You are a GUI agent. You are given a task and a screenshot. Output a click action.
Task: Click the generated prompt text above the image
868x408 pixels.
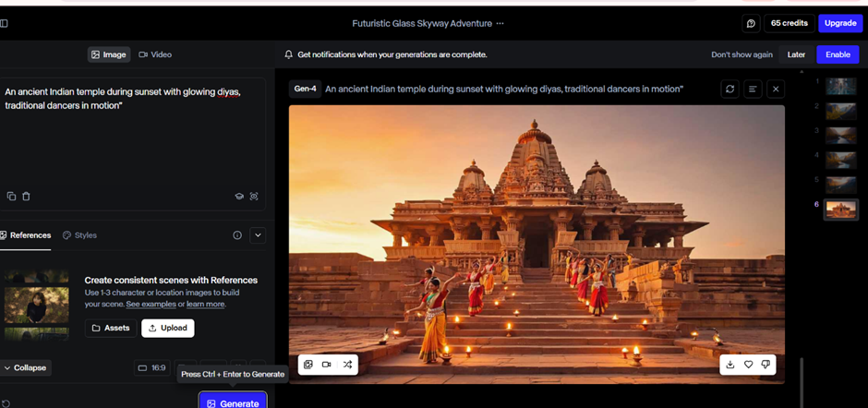[x=504, y=89]
